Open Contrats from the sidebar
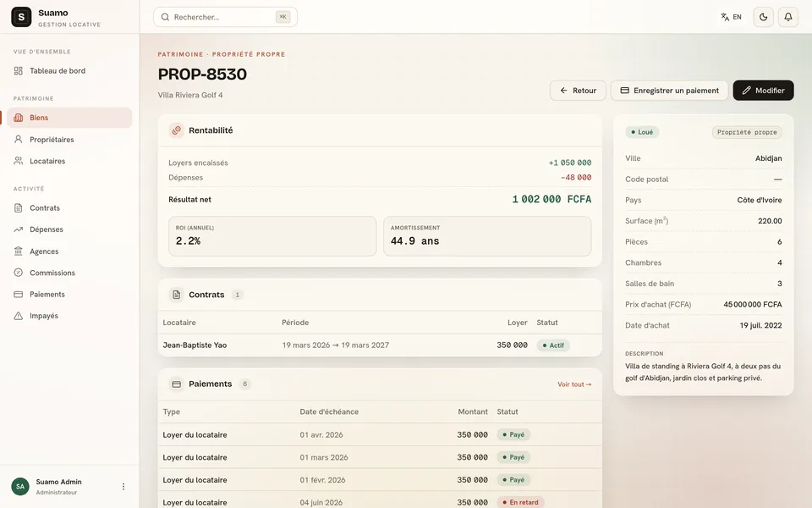 coord(69,208)
